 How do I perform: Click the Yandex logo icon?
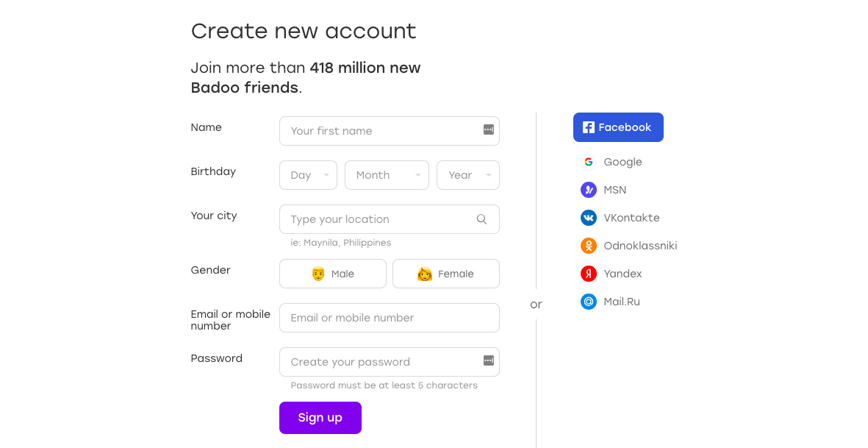589,274
